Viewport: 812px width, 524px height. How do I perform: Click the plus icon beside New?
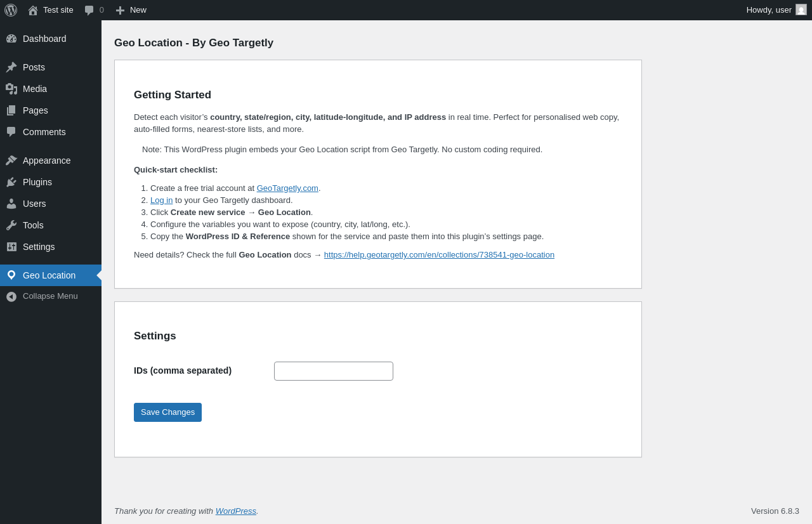[120, 10]
